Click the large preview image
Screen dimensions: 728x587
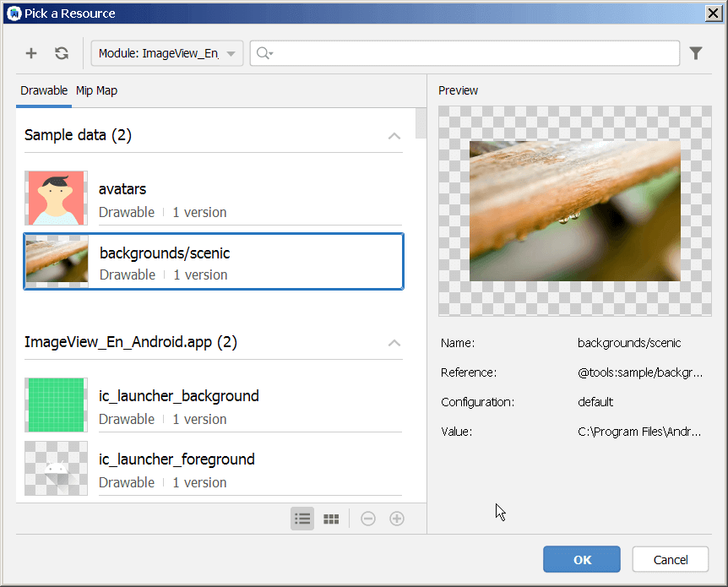[x=575, y=211]
